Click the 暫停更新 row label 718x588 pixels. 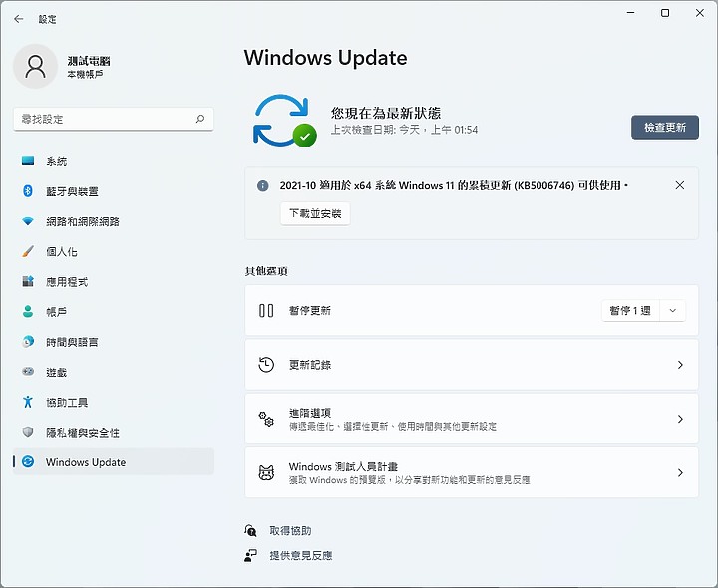tap(309, 311)
